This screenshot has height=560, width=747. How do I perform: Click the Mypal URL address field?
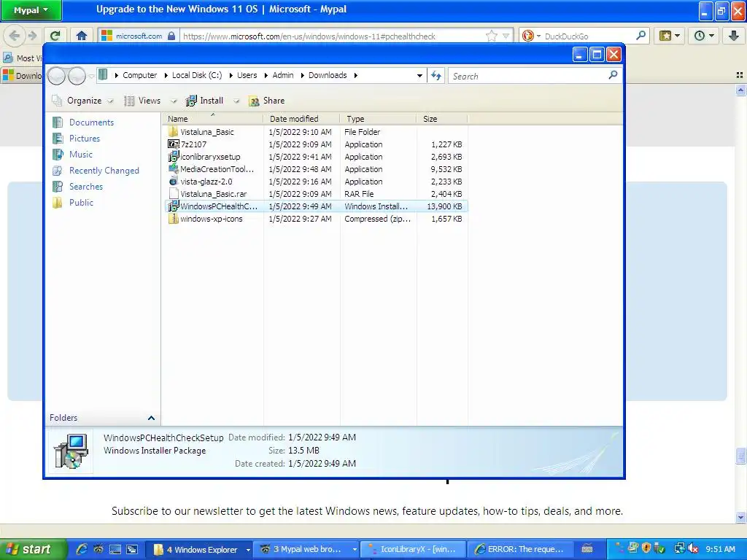(x=333, y=36)
